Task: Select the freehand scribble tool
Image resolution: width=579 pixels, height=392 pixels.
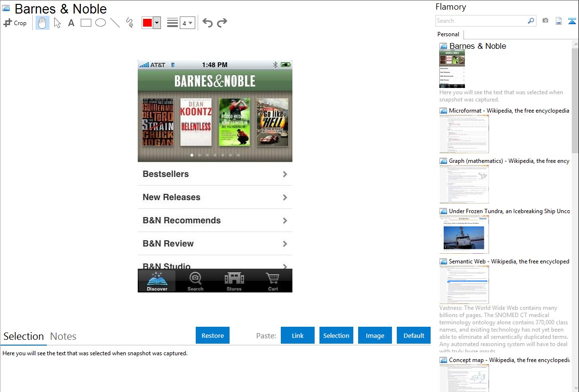Action: [x=130, y=23]
